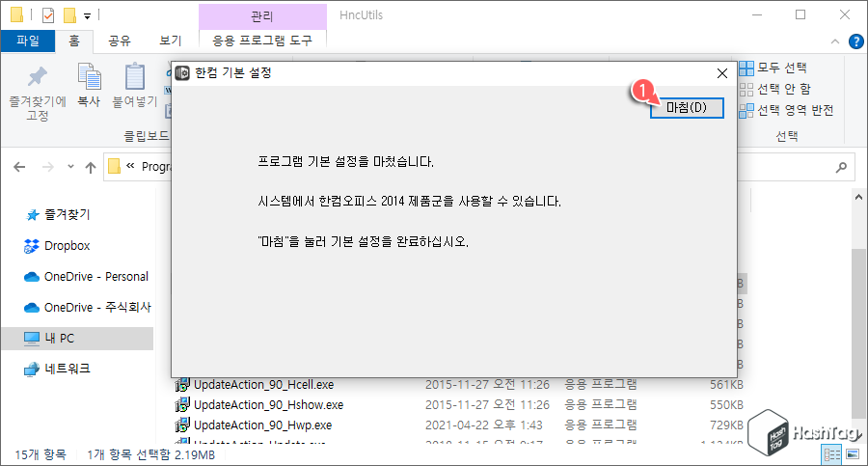The image size is (868, 466).
Task: Click the file list scroll up arrow
Action: 858,197
